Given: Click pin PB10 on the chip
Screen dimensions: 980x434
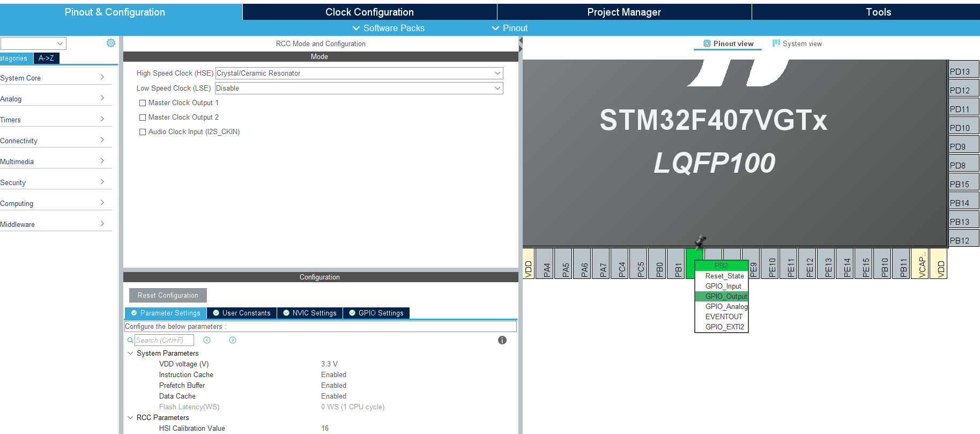Looking at the screenshot, I should pyautogui.click(x=882, y=263).
